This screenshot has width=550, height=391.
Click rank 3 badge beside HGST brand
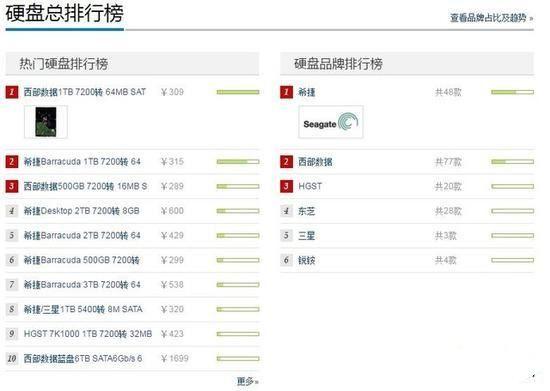(286, 186)
